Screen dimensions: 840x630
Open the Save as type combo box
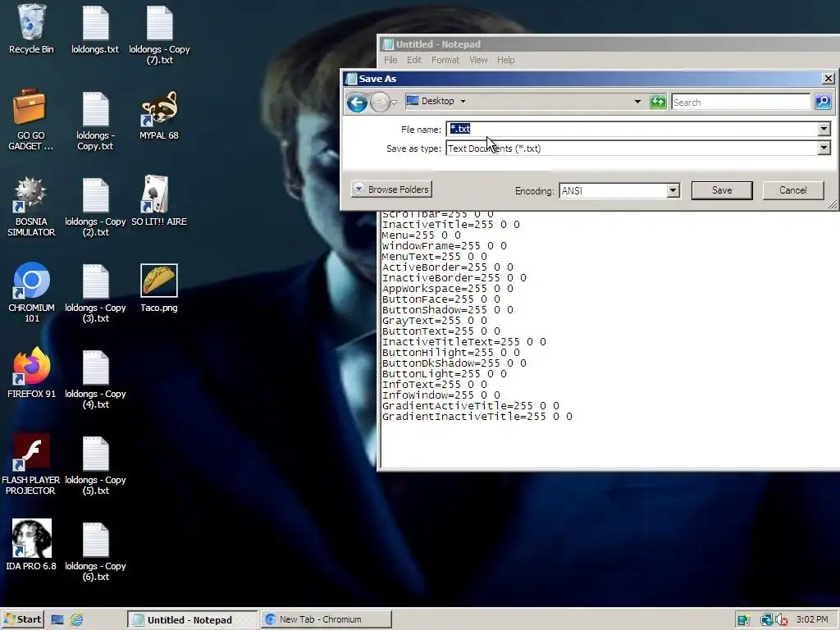pos(638,148)
